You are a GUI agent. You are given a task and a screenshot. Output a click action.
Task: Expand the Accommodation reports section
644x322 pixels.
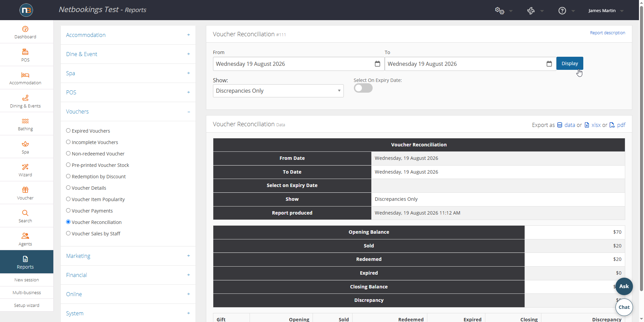coord(128,35)
